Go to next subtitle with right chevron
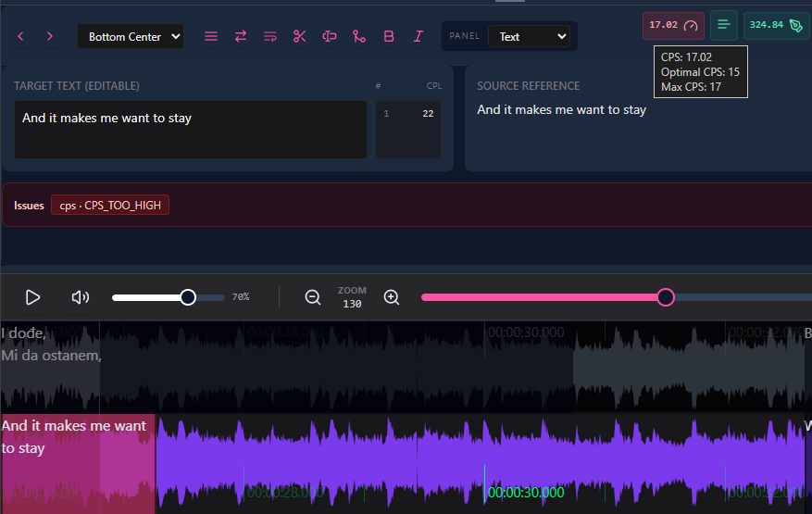The height and width of the screenshot is (514, 812). click(x=50, y=36)
